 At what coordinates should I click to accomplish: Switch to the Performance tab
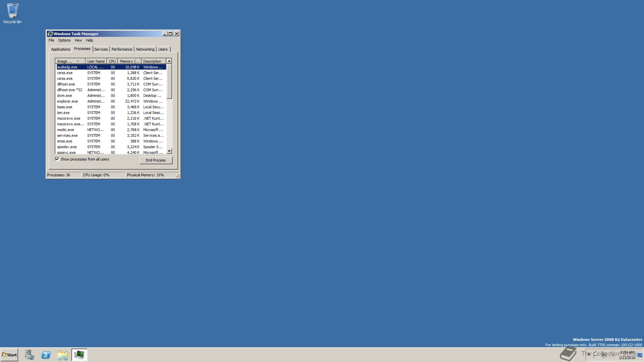click(122, 49)
